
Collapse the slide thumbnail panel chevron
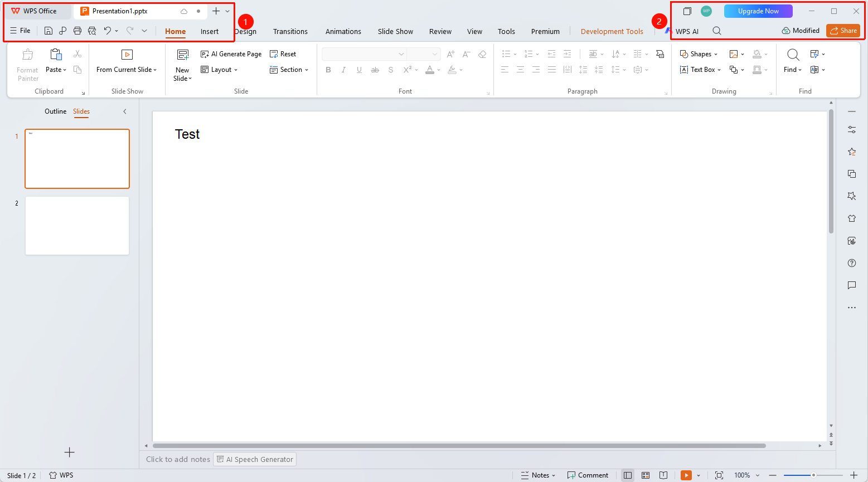click(125, 111)
